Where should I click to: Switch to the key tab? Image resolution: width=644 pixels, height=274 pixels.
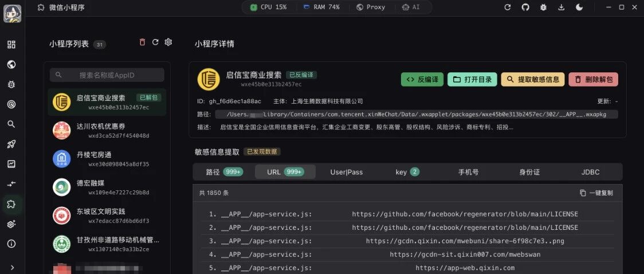(407, 172)
